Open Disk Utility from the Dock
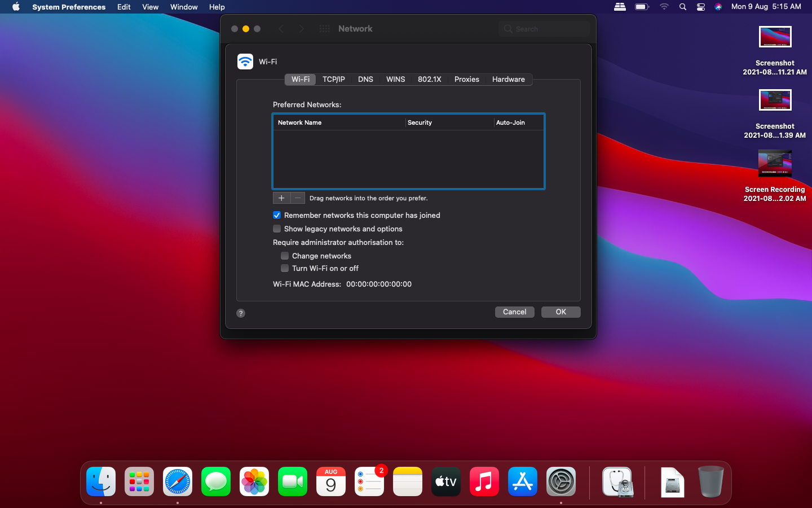This screenshot has width=812, height=508. point(617,481)
